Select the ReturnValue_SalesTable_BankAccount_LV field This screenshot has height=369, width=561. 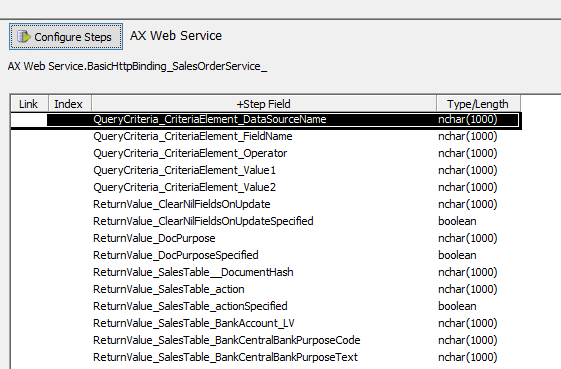266,323
